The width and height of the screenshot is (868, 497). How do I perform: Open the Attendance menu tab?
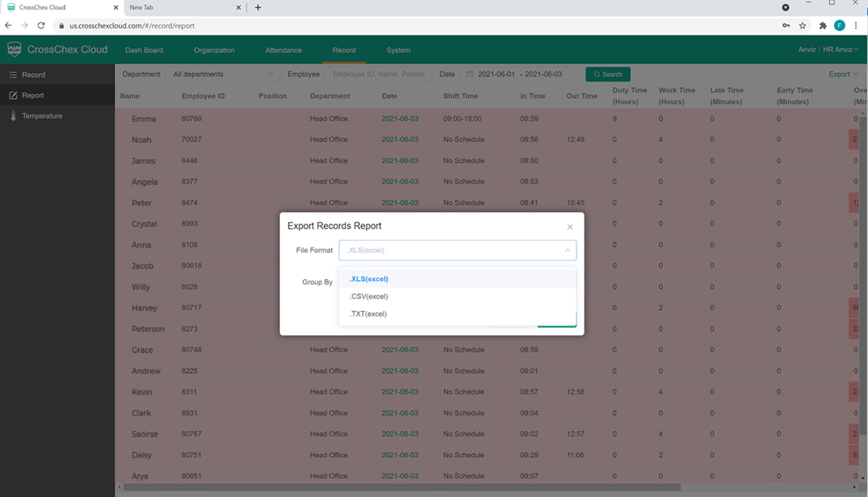click(283, 50)
